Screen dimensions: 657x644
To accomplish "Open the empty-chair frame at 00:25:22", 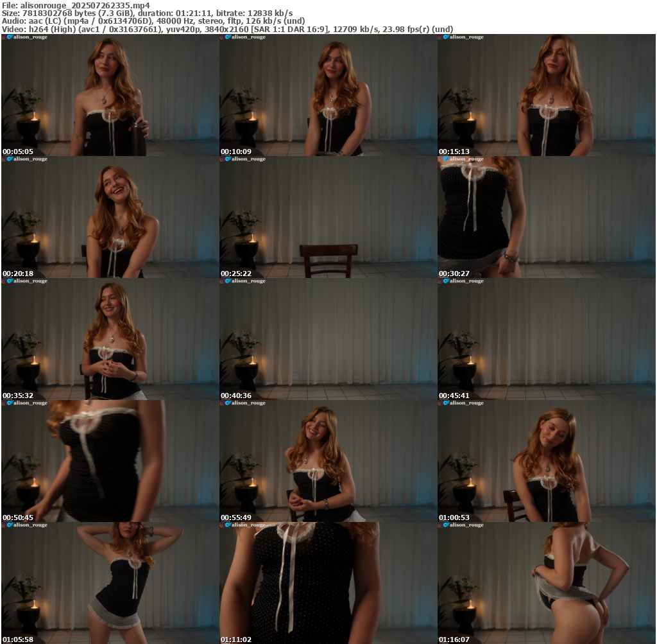I will [328, 217].
